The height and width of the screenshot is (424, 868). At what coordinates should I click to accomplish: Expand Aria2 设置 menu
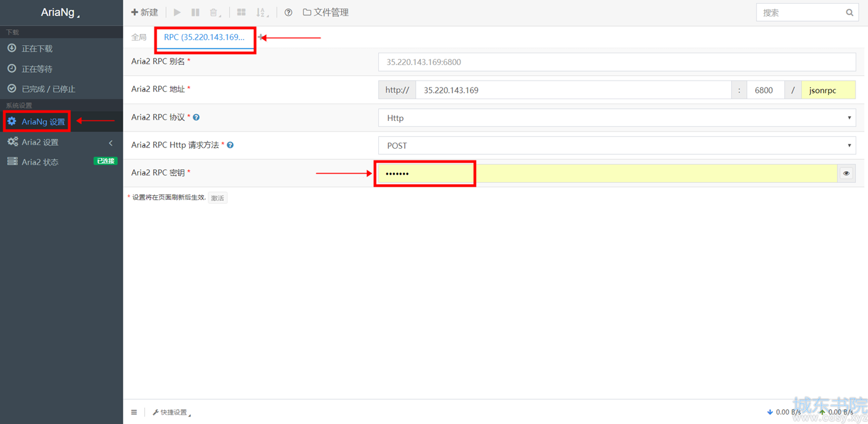(x=61, y=142)
